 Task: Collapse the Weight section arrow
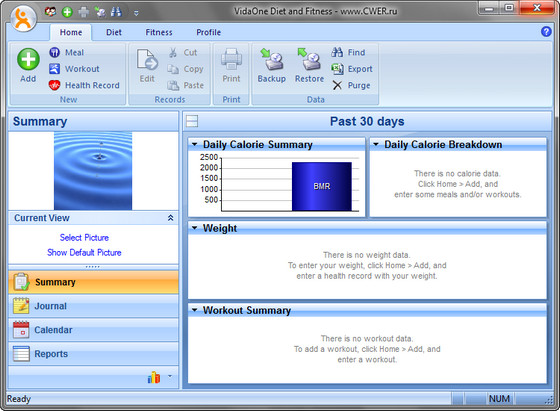pyautogui.click(x=195, y=228)
